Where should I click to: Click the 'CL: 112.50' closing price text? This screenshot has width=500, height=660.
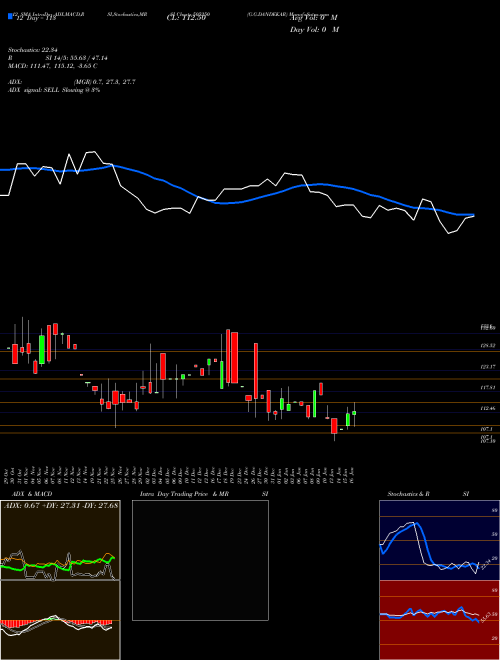coord(186,18)
